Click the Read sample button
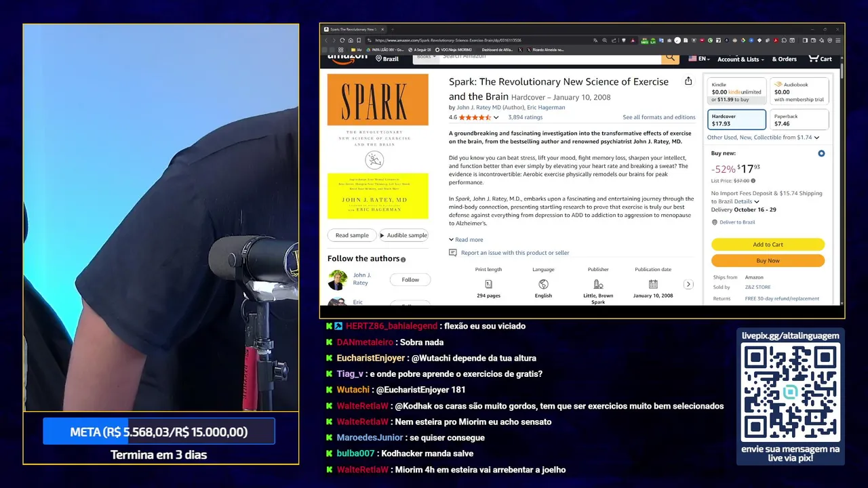The height and width of the screenshot is (488, 868). tap(352, 235)
